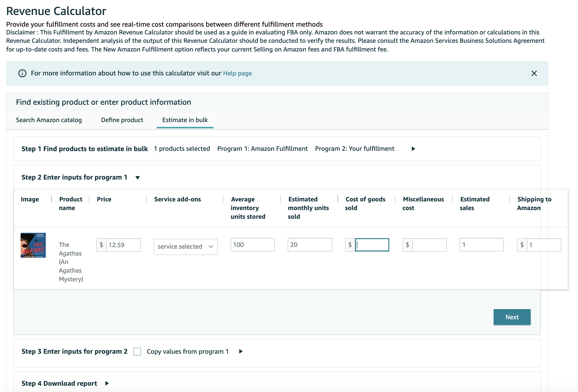578x392 pixels.
Task: Switch to Define product tab
Action: click(122, 120)
